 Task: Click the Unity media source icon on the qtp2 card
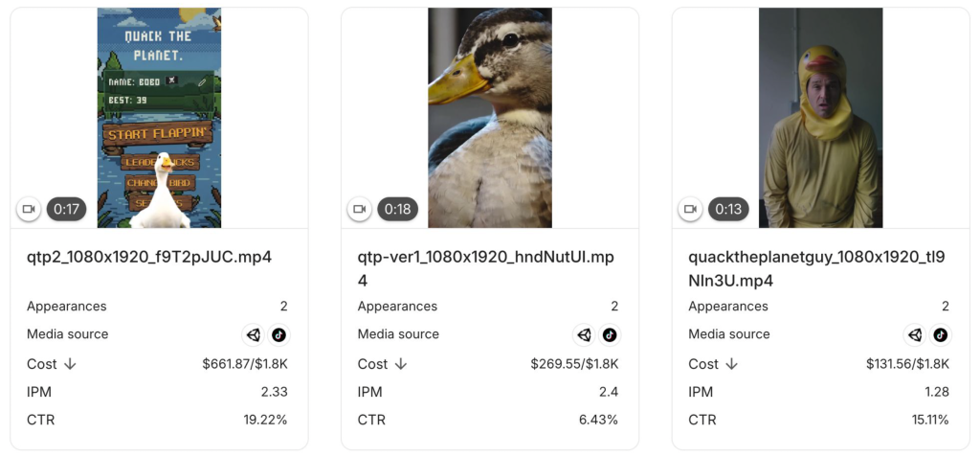coord(253,335)
